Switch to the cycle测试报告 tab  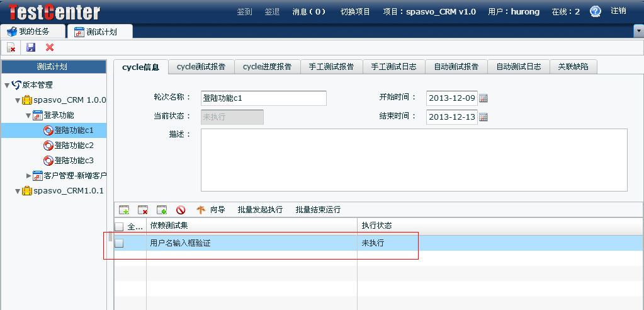201,67
